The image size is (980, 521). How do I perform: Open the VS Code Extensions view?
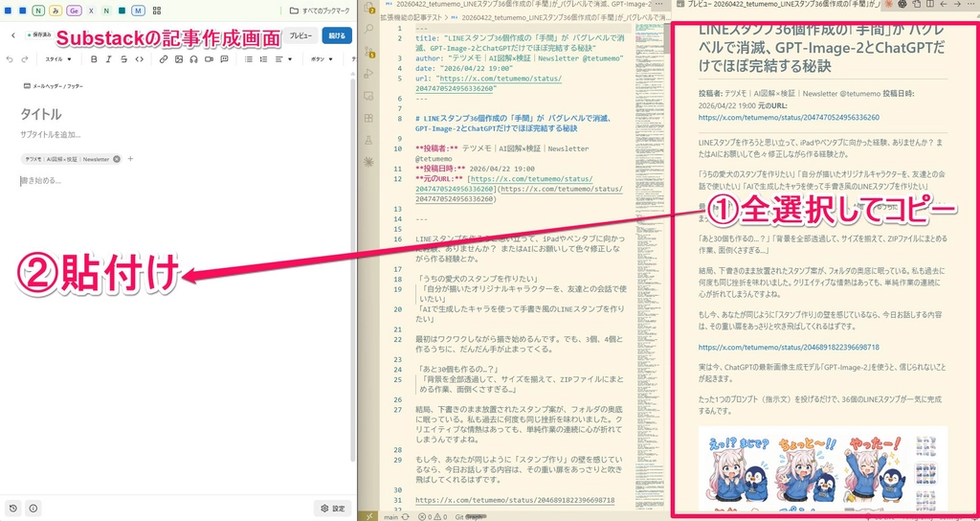369,118
